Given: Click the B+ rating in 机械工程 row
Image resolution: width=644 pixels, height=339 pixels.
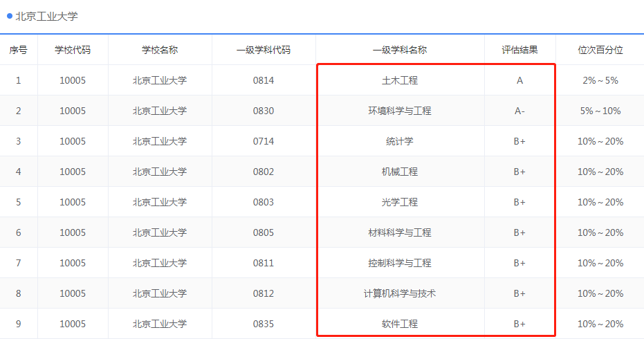Looking at the screenshot, I should coord(519,172).
